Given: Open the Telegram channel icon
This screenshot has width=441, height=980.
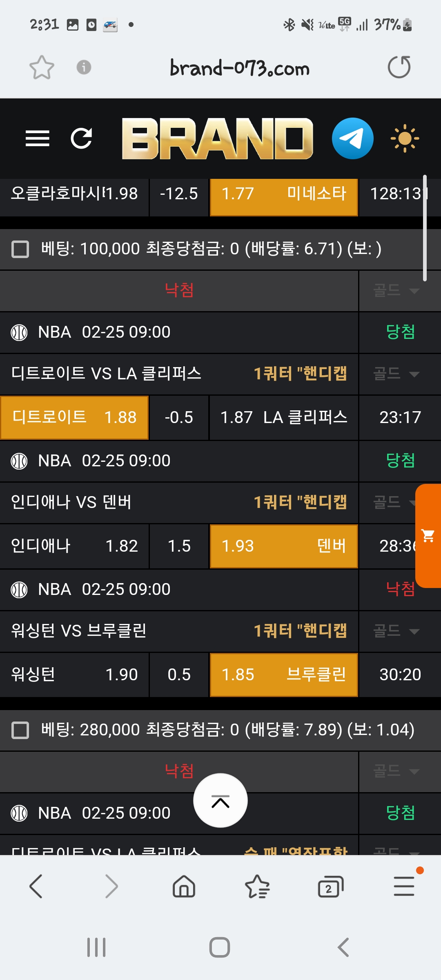Looking at the screenshot, I should coord(352,138).
